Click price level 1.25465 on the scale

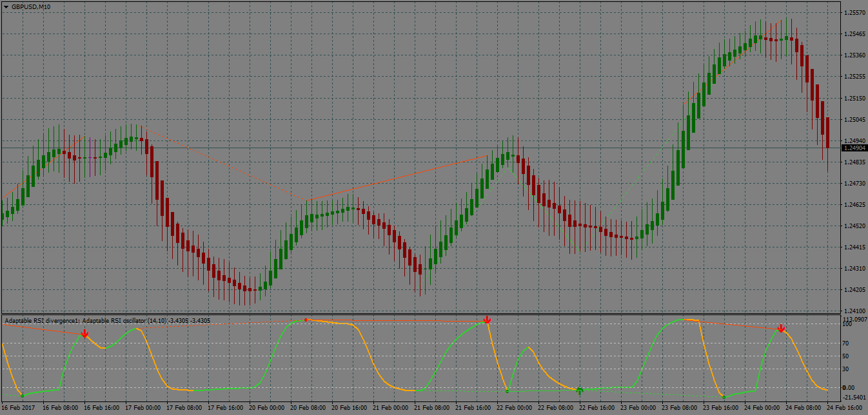854,34
